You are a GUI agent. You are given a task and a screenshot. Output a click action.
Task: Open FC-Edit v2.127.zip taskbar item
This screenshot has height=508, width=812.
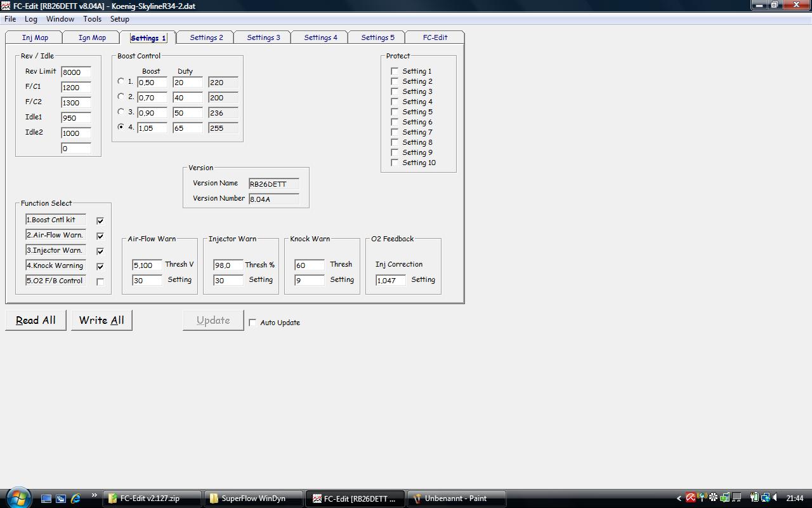152,498
